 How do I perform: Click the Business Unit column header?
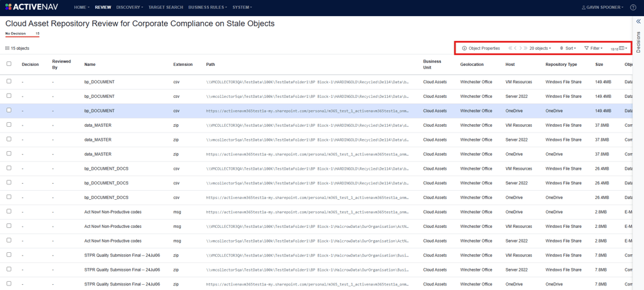(432, 65)
